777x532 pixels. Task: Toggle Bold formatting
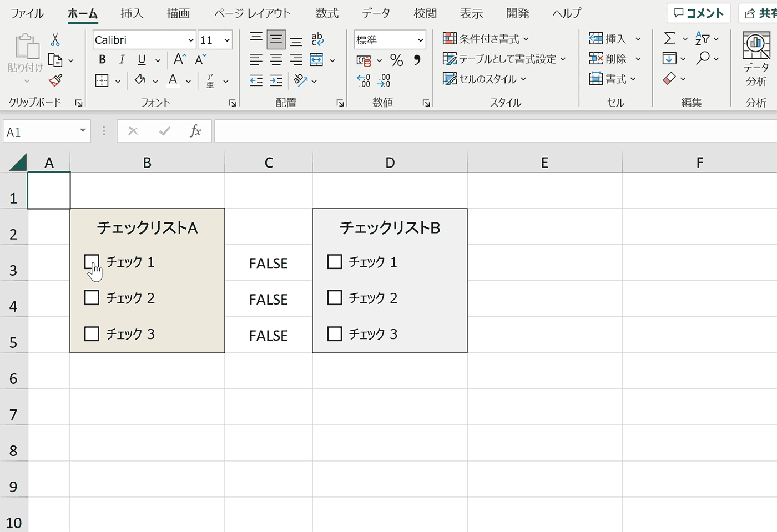tap(102, 60)
